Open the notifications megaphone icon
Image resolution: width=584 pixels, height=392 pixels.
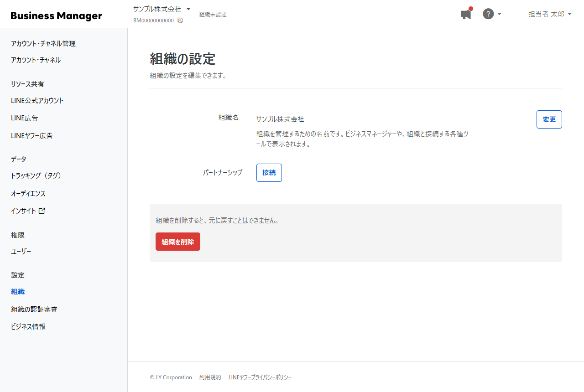466,14
